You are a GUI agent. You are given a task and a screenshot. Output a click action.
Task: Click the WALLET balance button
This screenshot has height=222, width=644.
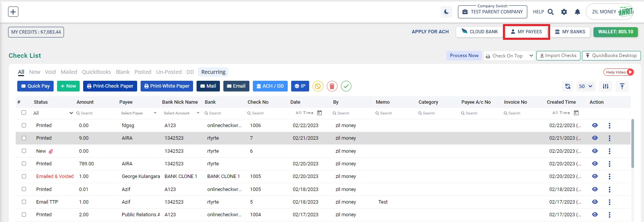pyautogui.click(x=615, y=32)
